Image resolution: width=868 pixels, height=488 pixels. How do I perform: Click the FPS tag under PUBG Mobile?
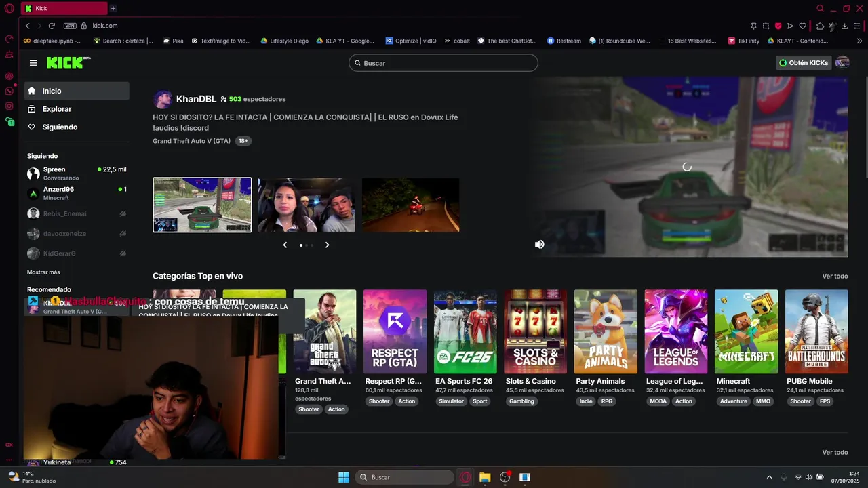(825, 401)
